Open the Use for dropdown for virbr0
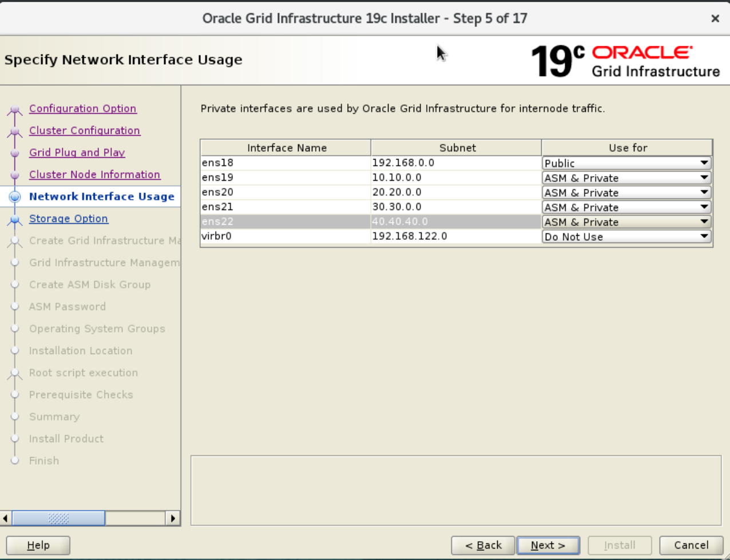The height and width of the screenshot is (560, 730). (x=626, y=237)
